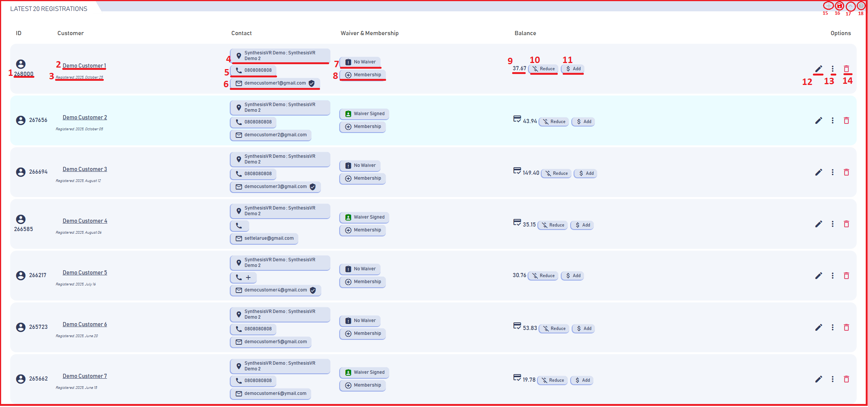Reduce balance of 37.67 for Demo Customer 1
This screenshot has height=407, width=868.
543,69
